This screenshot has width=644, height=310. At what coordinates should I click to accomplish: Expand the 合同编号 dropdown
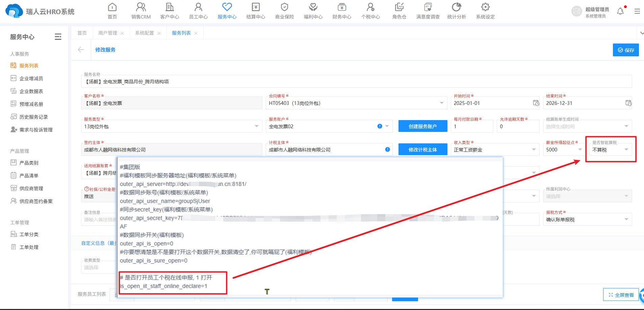tap(441, 103)
